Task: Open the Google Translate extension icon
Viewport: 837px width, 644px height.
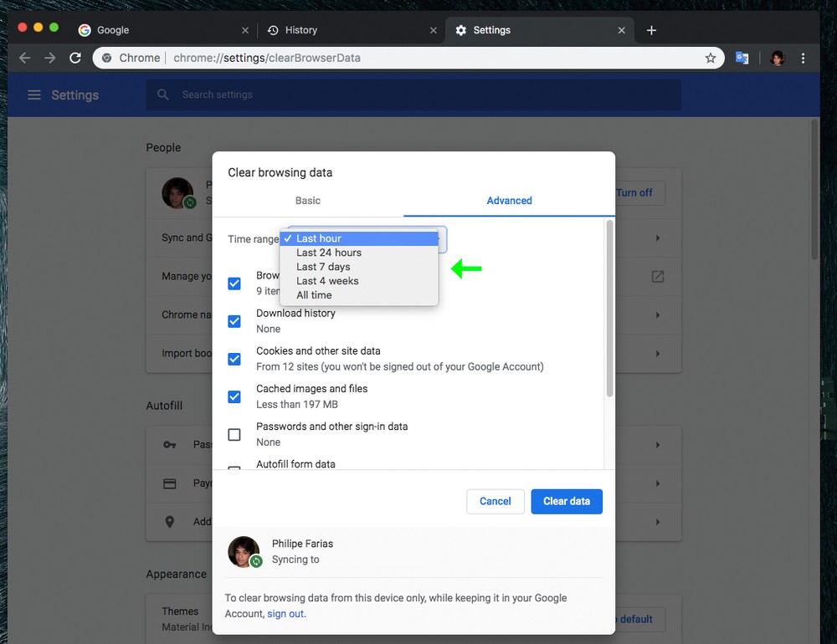Action: [742, 58]
